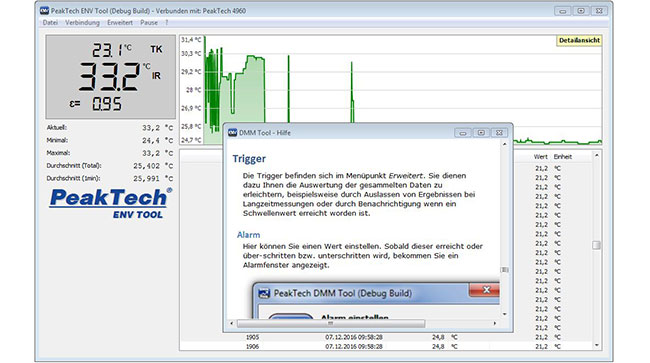Click the Alarm subheading in the help window
Image resolution: width=650 pixels, height=363 pixels.
point(248,235)
